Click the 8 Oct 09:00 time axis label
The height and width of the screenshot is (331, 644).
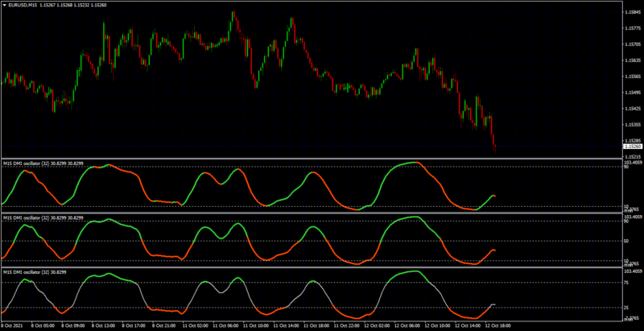click(x=74, y=325)
